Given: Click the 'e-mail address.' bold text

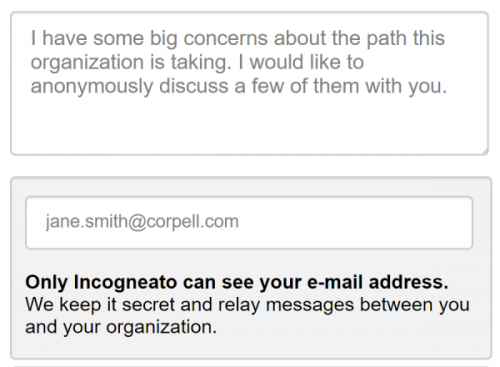Looking at the screenshot, I should [x=378, y=282].
